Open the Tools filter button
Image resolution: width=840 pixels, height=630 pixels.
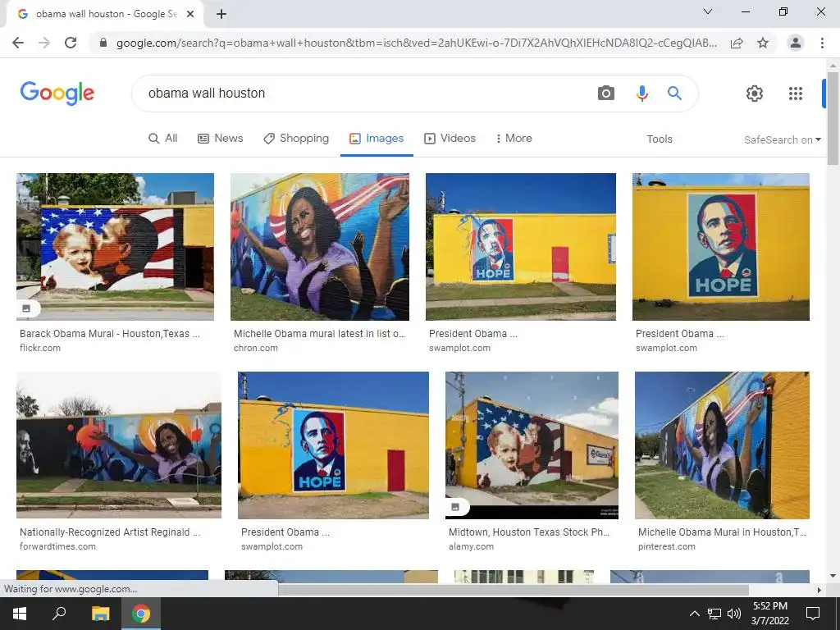[659, 139]
